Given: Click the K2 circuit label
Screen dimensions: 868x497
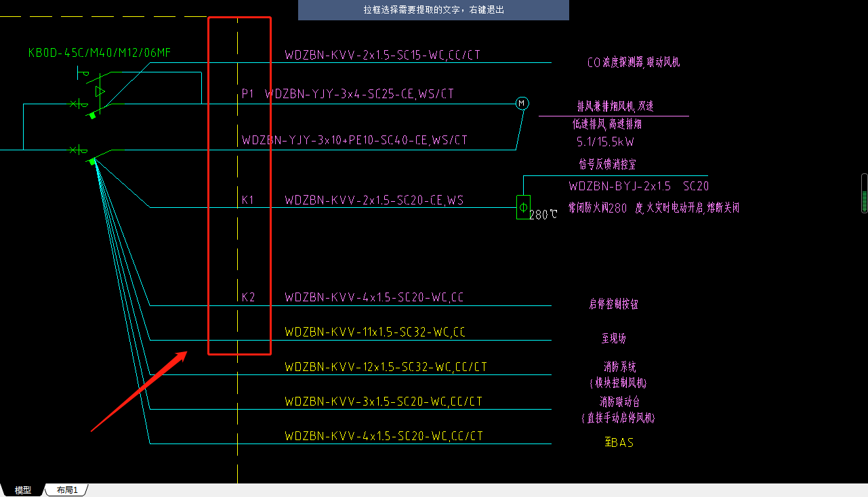Looking at the screenshot, I should click(x=249, y=297).
